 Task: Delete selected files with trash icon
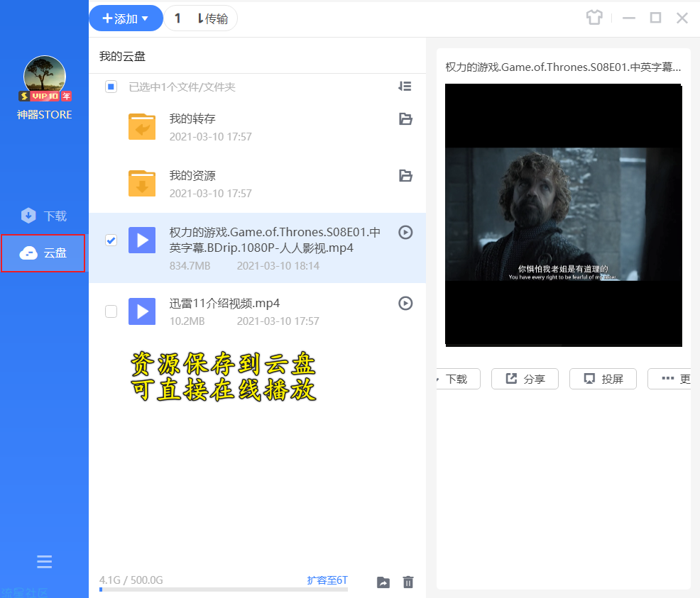(x=408, y=582)
